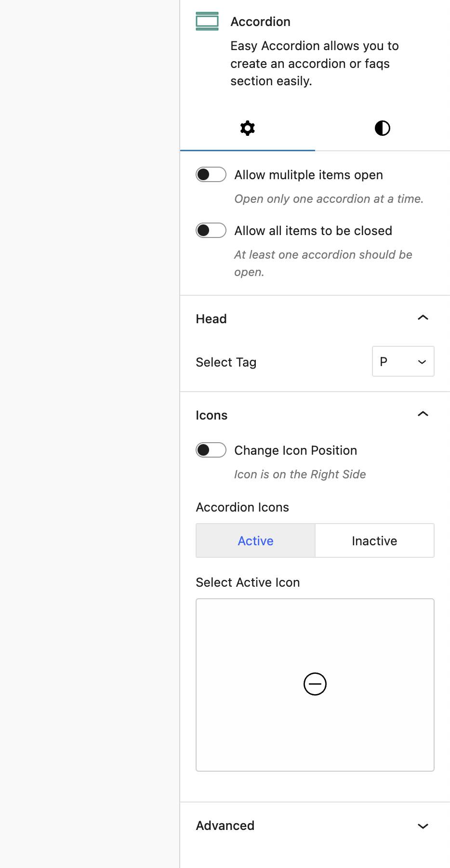
Task: Click the Select Active Icon label
Action: click(x=248, y=582)
